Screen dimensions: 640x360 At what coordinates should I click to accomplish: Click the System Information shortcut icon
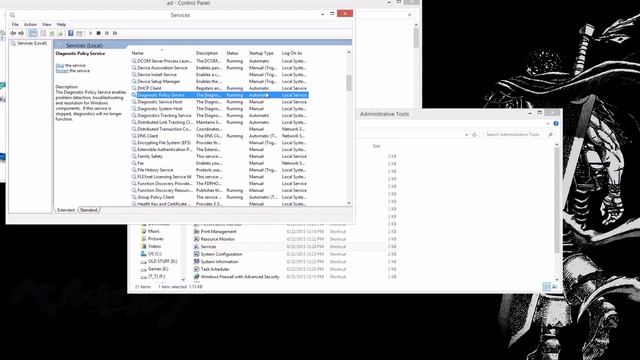tap(196, 262)
